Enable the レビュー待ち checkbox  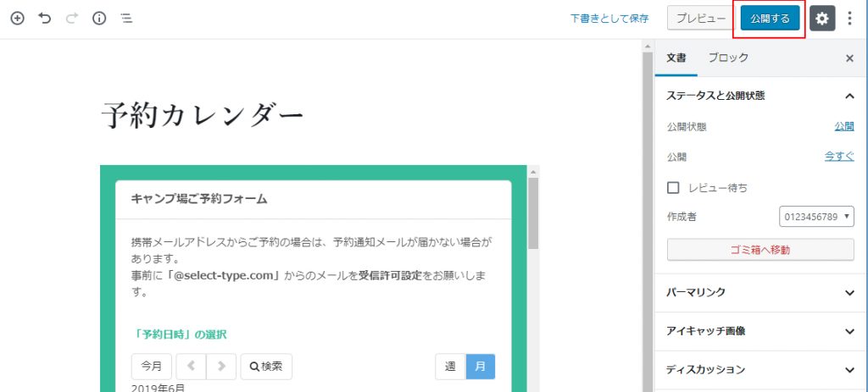[674, 187]
